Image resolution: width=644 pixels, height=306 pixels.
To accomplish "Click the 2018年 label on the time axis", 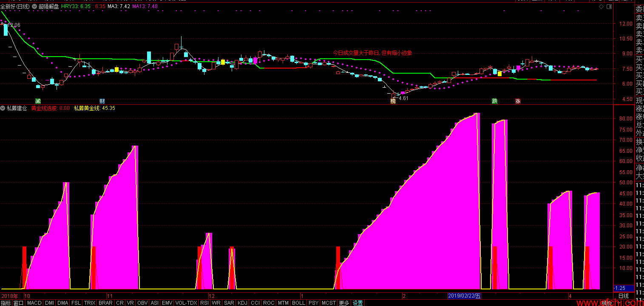I will tap(10, 296).
